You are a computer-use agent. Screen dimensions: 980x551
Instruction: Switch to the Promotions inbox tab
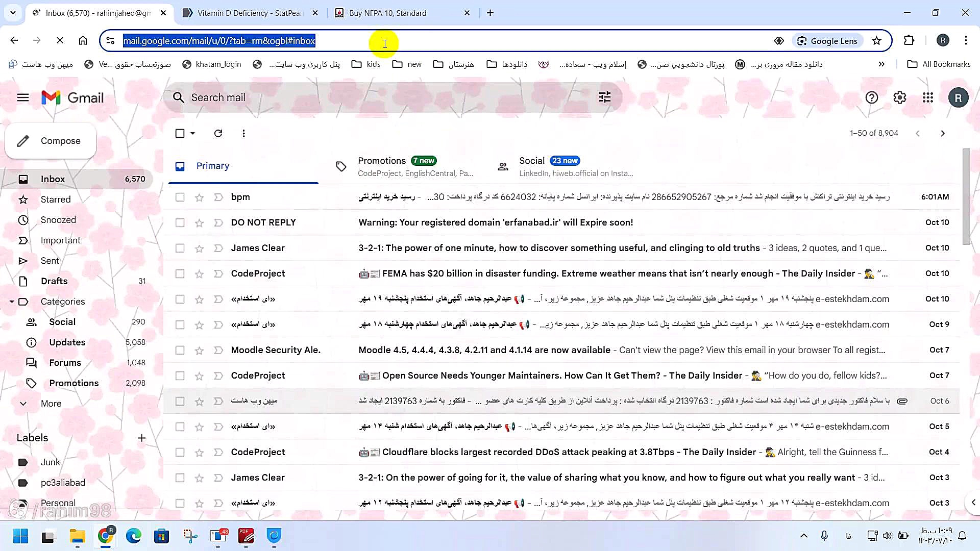coord(405,166)
